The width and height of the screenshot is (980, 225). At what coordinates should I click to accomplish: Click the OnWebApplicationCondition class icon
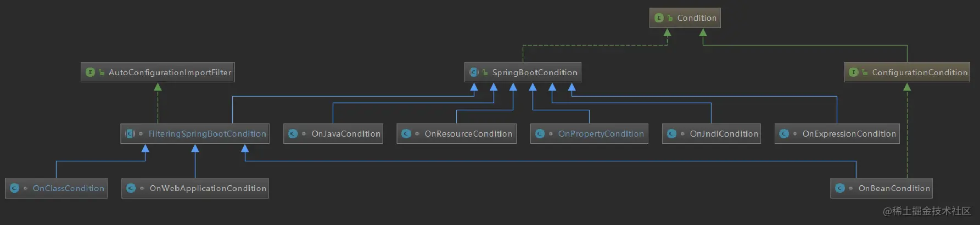point(131,188)
